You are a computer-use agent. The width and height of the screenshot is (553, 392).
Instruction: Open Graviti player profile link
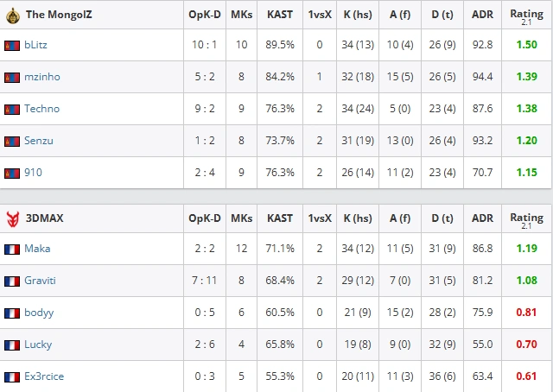(x=41, y=281)
